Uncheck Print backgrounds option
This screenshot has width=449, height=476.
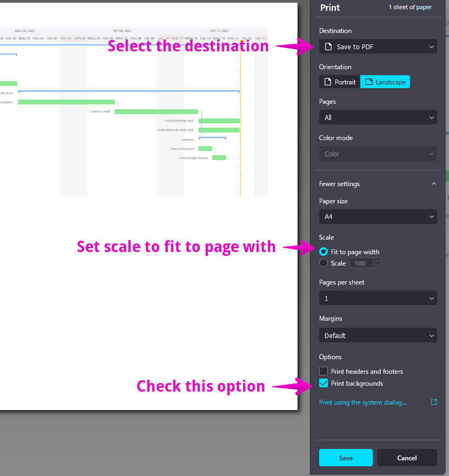click(x=323, y=384)
